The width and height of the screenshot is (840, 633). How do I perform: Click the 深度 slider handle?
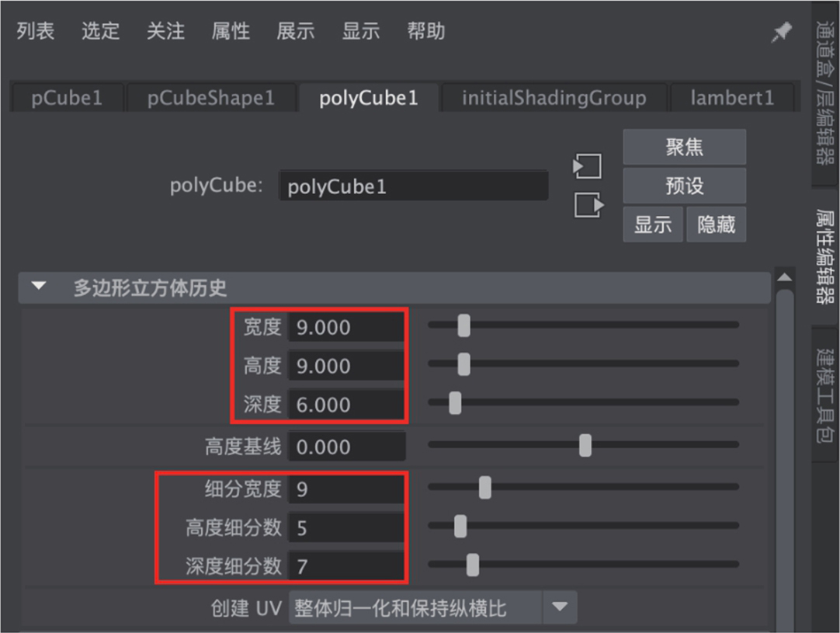tap(455, 402)
